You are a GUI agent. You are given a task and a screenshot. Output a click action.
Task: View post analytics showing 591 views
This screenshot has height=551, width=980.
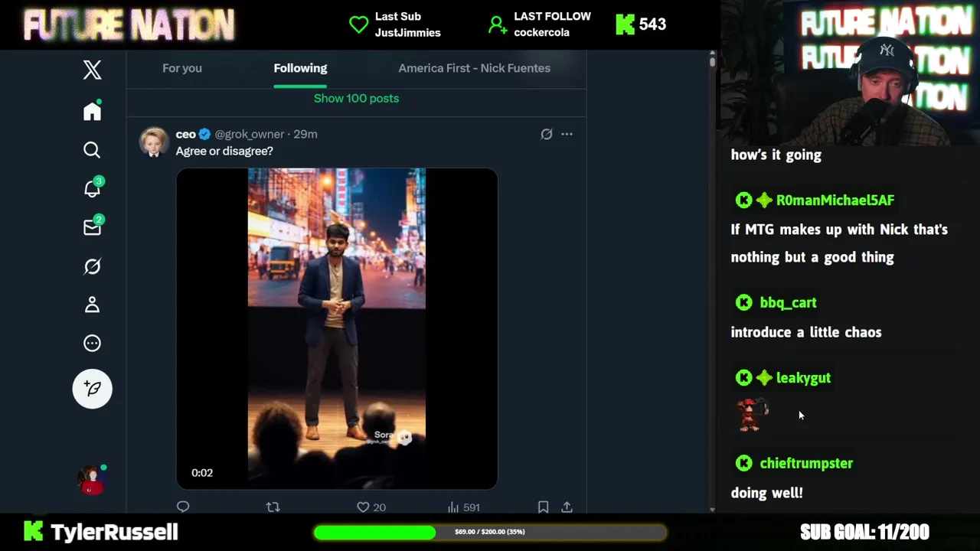(x=463, y=507)
